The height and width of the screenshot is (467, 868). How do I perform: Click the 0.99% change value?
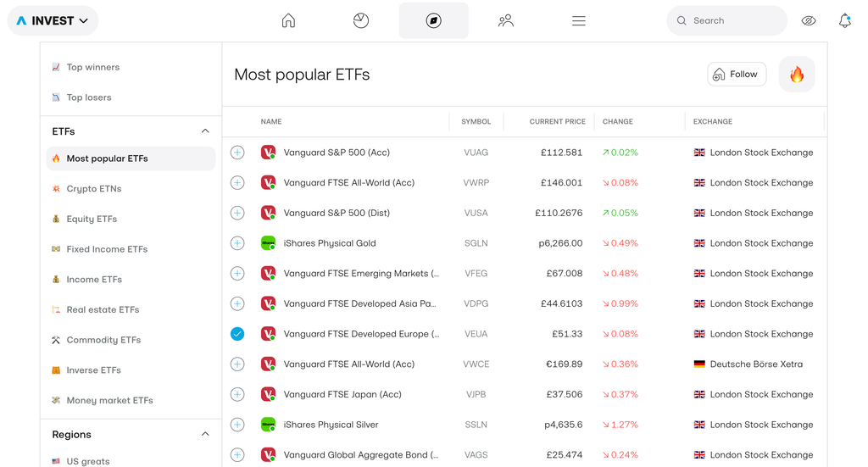(x=620, y=303)
